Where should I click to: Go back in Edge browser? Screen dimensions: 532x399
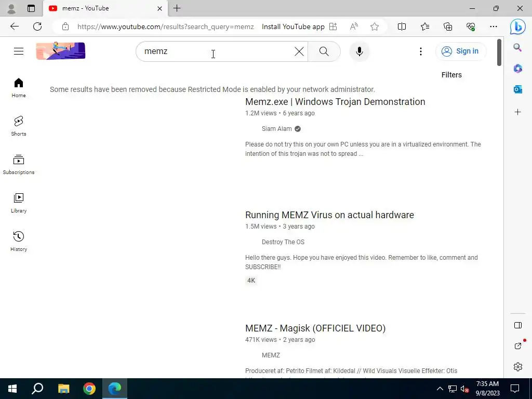click(14, 26)
